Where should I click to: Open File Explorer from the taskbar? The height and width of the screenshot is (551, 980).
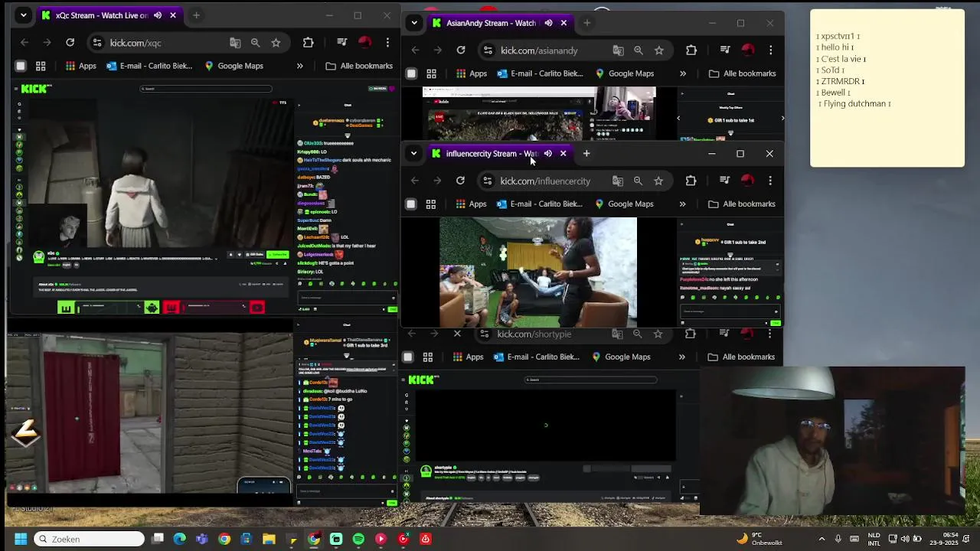coord(269,539)
